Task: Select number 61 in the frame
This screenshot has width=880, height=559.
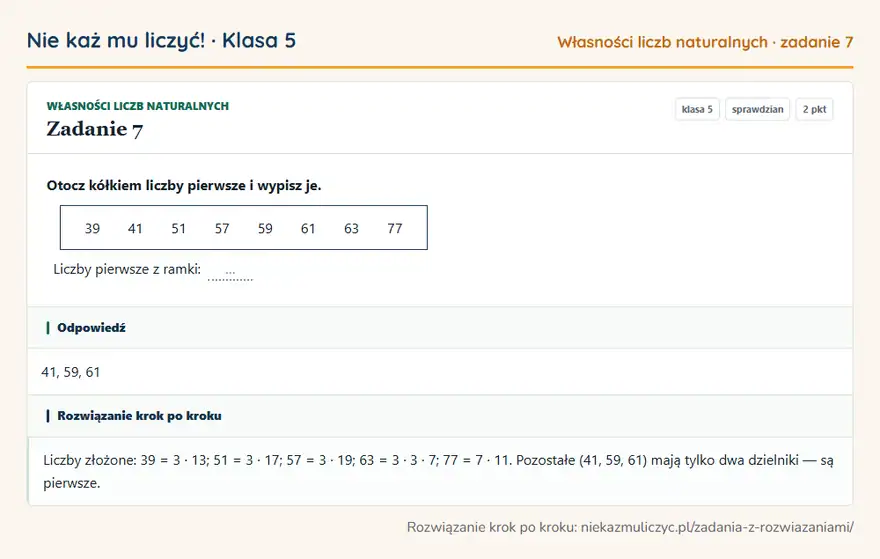Action: 308,228
